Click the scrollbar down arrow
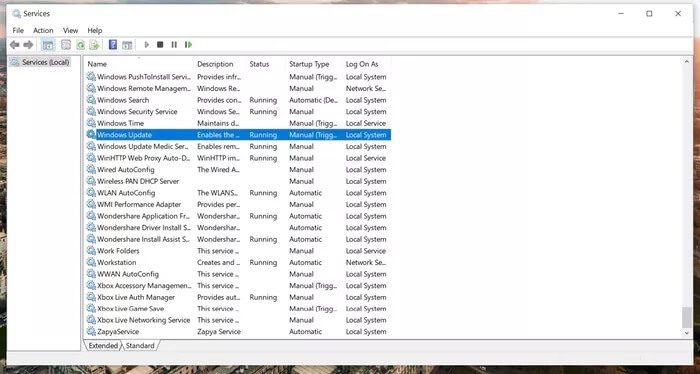 (687, 333)
